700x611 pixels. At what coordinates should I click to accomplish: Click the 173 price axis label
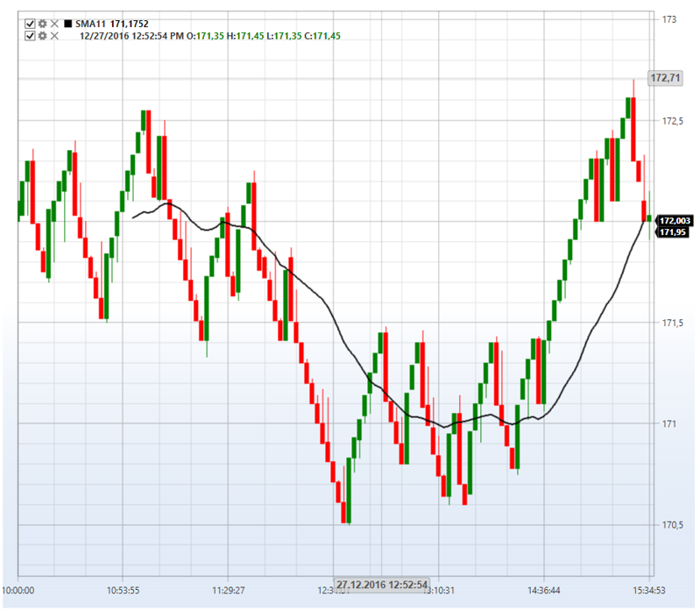pyautogui.click(x=670, y=19)
